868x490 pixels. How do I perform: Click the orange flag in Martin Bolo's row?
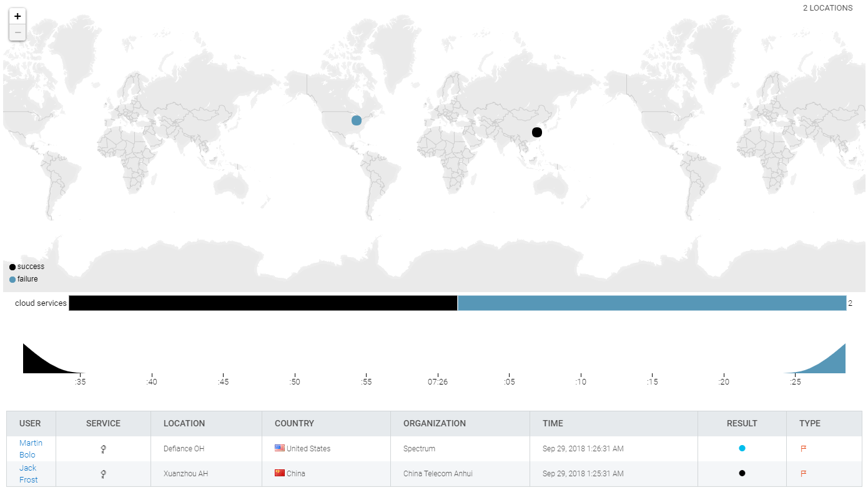(x=804, y=448)
